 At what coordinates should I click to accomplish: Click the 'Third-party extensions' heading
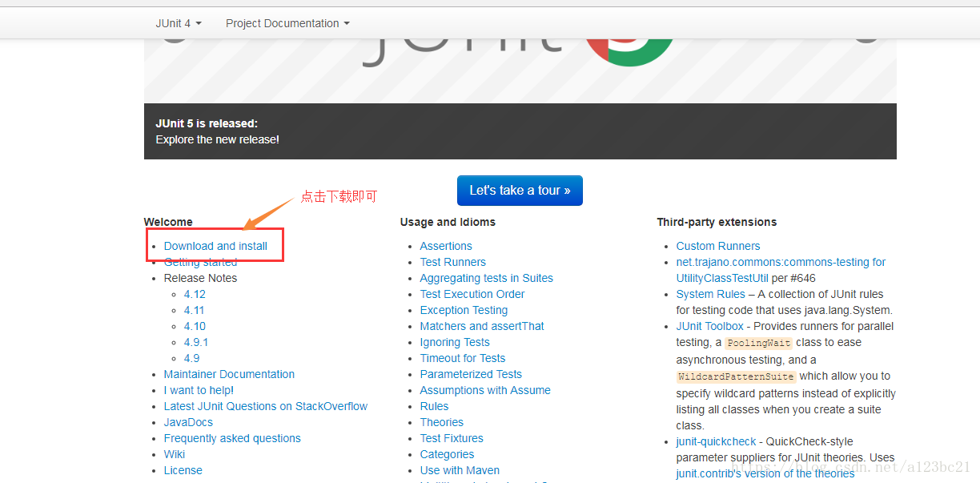click(x=717, y=222)
